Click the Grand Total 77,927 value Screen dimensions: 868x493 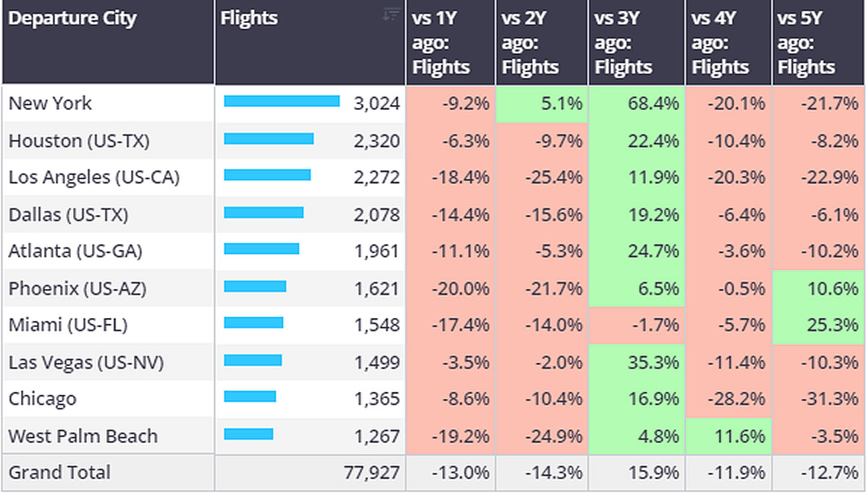tap(371, 473)
